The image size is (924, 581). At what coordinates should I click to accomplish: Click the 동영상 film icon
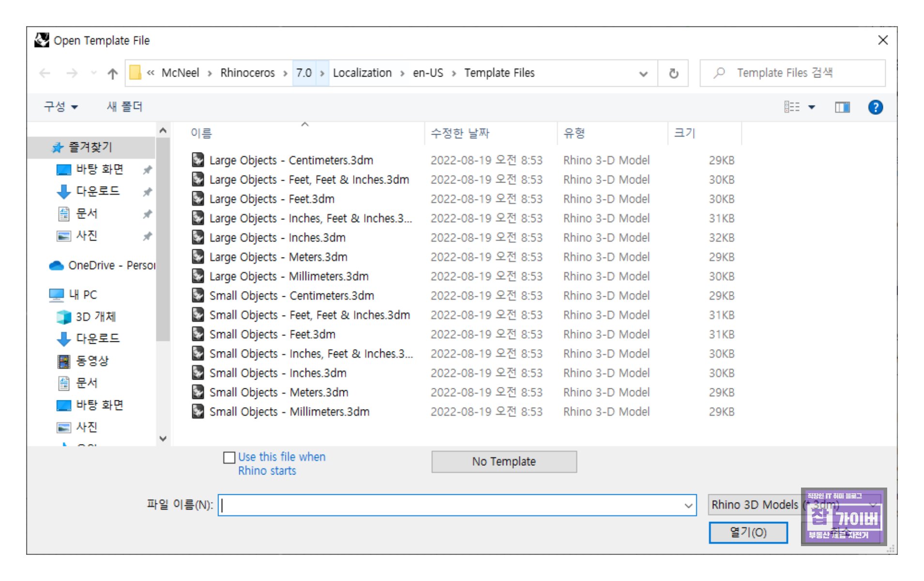64,361
